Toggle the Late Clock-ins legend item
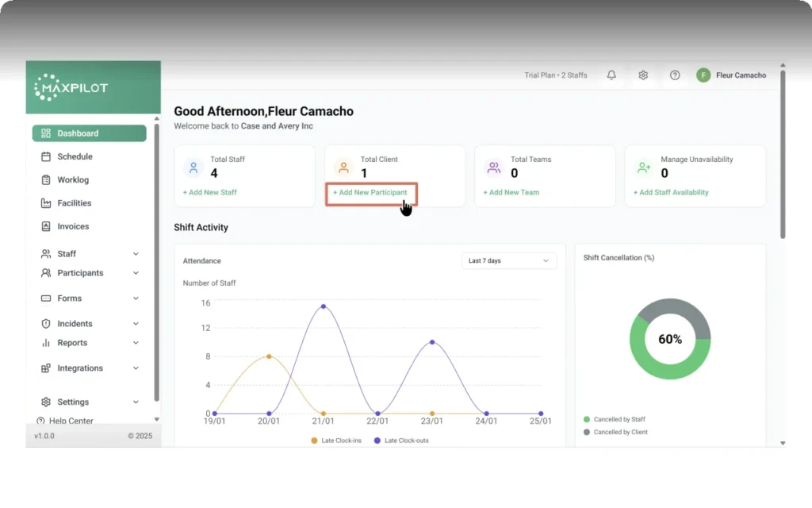Screen dimensions: 812x508 click(x=336, y=441)
